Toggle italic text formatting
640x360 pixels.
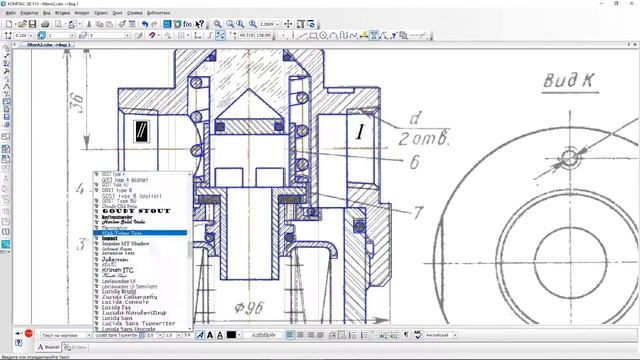pos(200,335)
